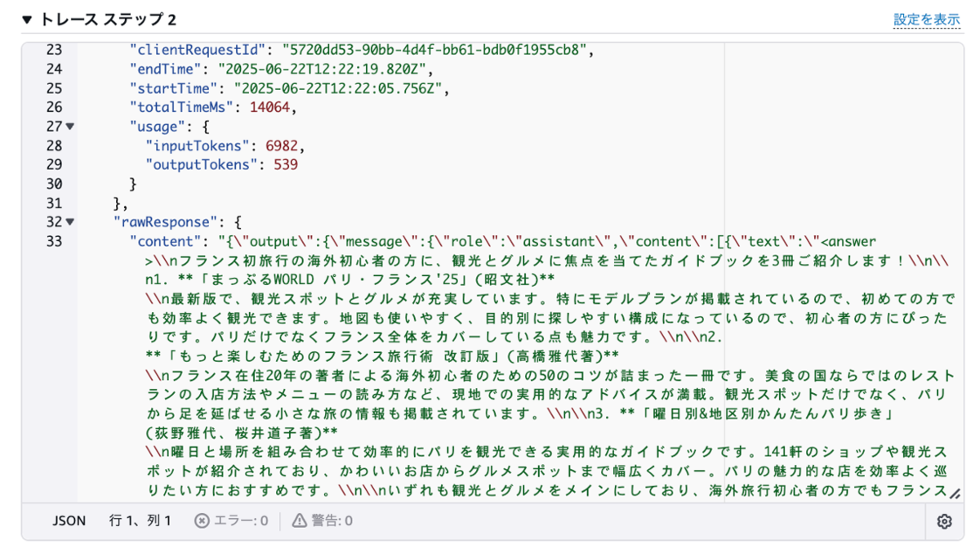Click the "outputTokens" key

click(201, 164)
